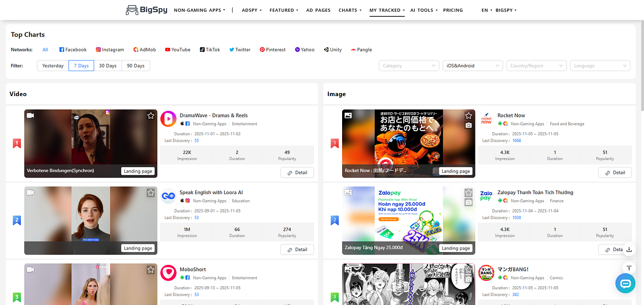The width and height of the screenshot is (644, 305).
Task: Go to the Pricing page
Action: point(453,10)
